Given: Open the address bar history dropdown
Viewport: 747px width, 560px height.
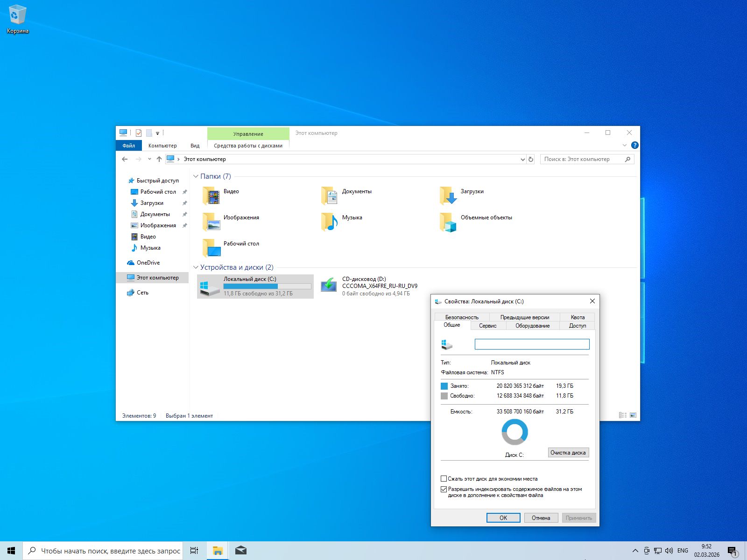Looking at the screenshot, I should coord(522,159).
